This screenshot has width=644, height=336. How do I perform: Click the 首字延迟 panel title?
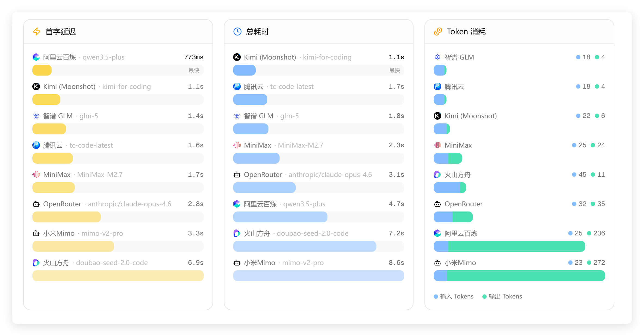click(61, 32)
